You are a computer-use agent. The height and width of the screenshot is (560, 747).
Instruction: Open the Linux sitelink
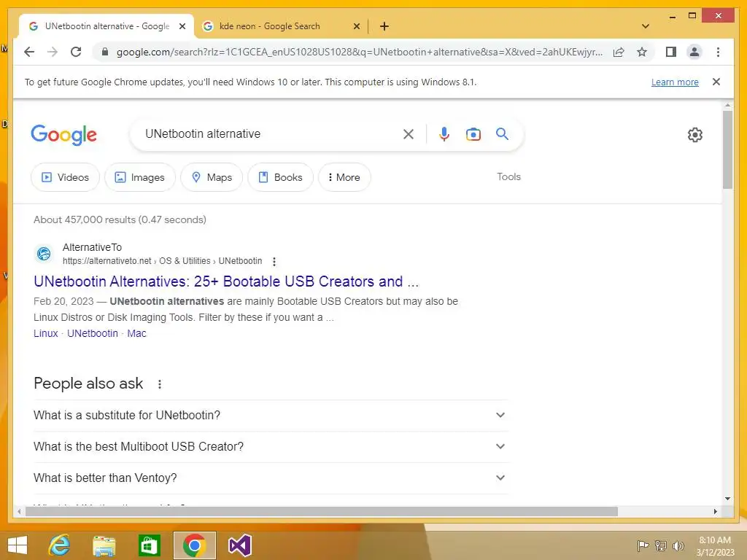[x=46, y=333]
